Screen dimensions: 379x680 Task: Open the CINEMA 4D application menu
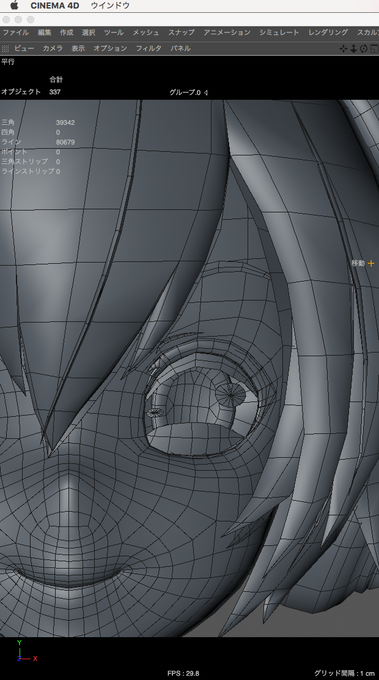(x=55, y=6)
